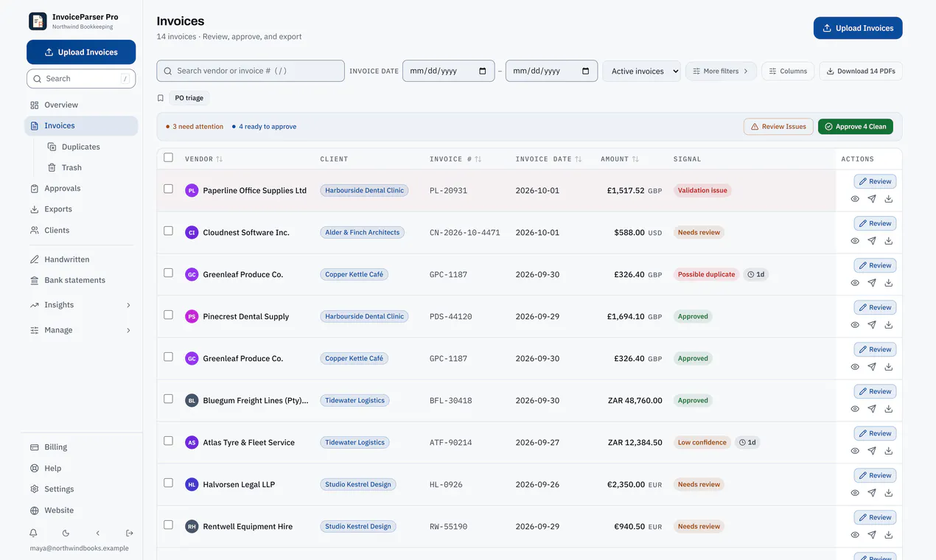Collapse sidebar with the left arrow icon
936x560 pixels.
(98, 533)
